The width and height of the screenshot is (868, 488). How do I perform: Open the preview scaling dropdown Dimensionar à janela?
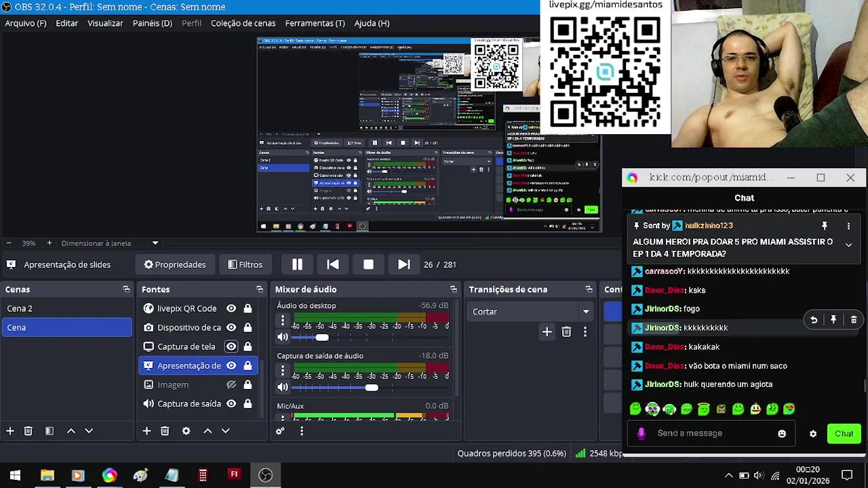coord(110,243)
